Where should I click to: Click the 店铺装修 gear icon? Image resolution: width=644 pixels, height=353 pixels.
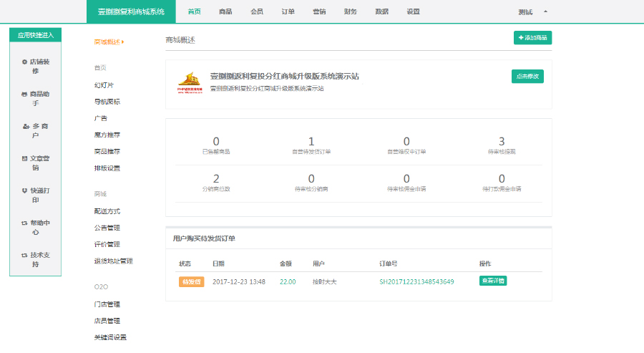coord(24,62)
